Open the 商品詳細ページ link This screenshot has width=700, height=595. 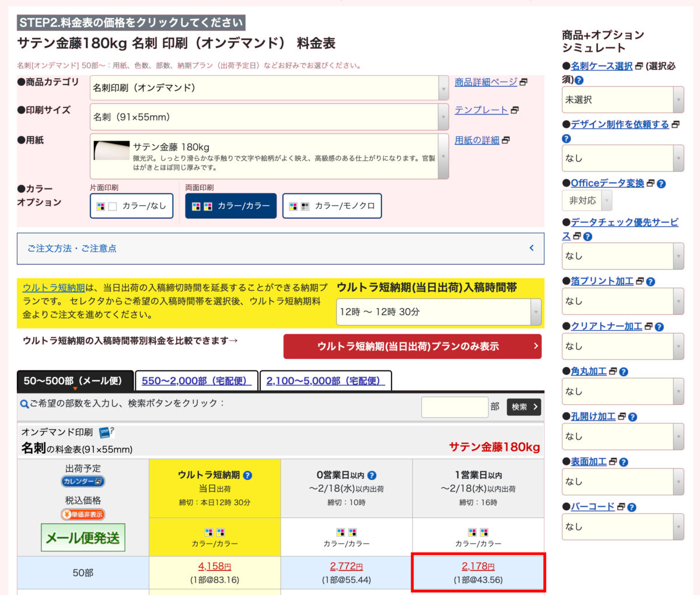(486, 82)
